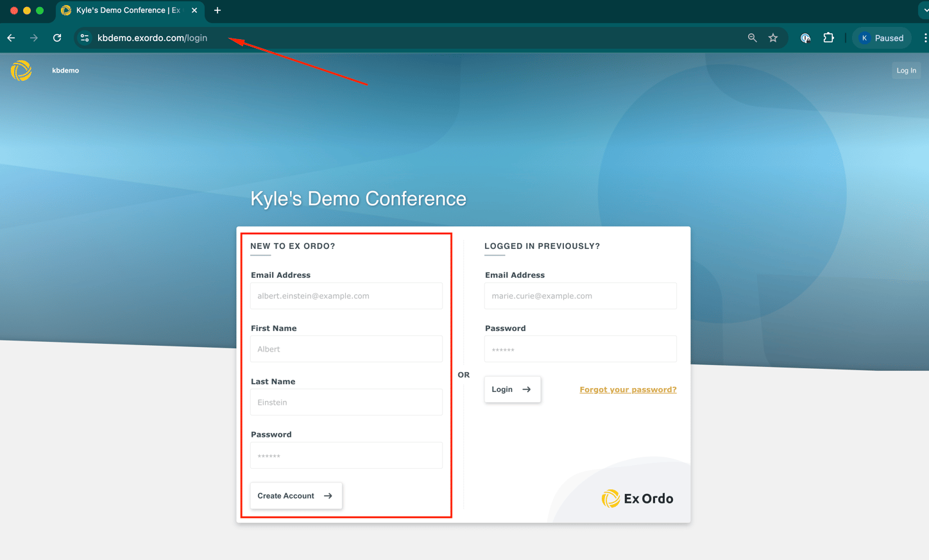Open the browser three-dot menu
929x560 pixels.
tap(925, 38)
